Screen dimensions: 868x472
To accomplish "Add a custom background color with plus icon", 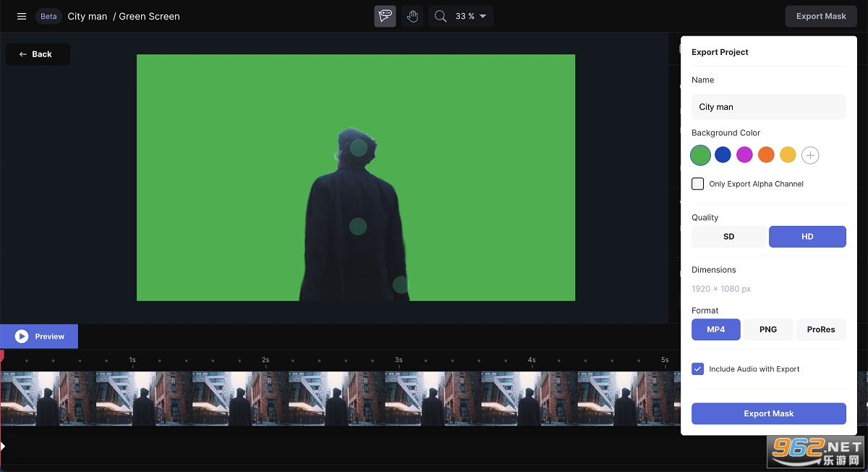I will (810, 155).
